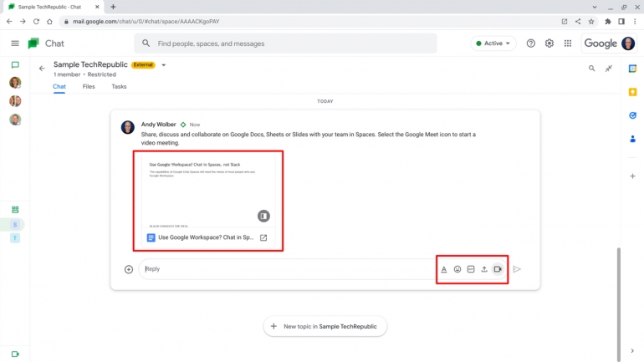Switch to the Tasks tab

click(119, 86)
